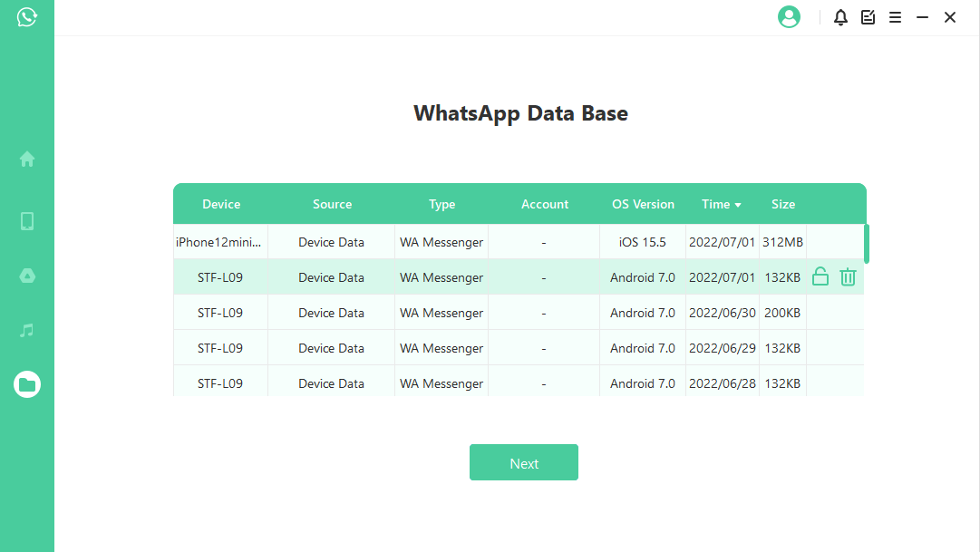Click the Size column header

click(783, 205)
